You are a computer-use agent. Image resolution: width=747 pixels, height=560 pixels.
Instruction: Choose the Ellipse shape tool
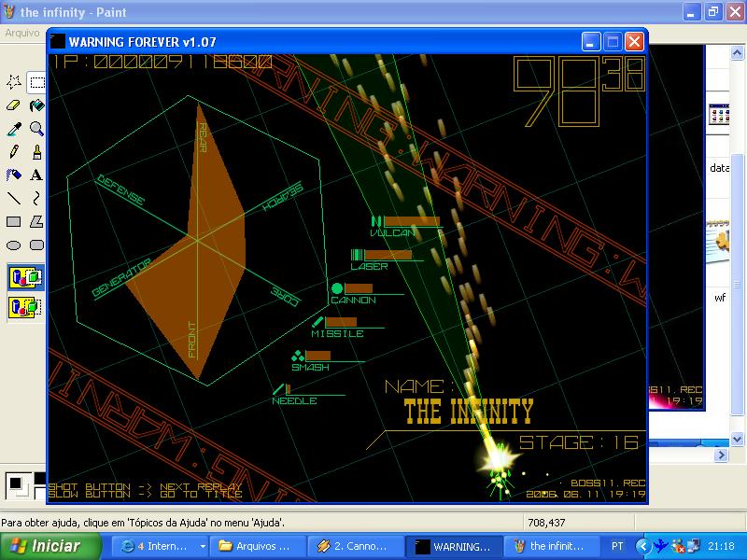[x=14, y=245]
